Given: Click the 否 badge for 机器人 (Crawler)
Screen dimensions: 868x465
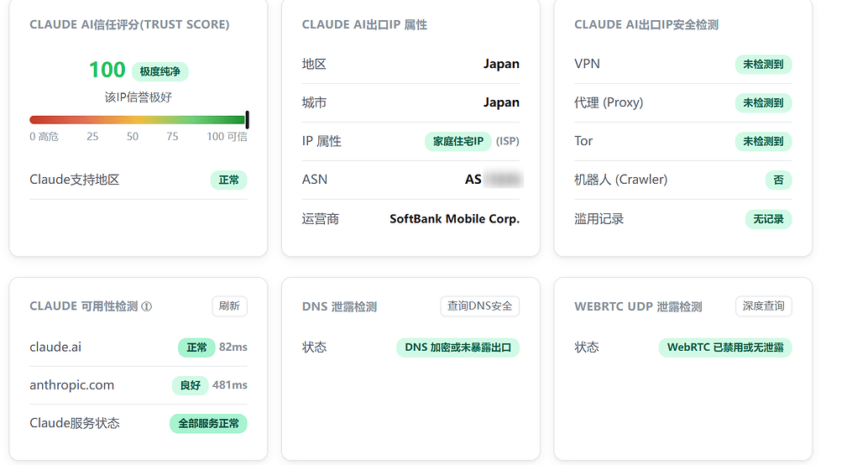Looking at the screenshot, I should coord(778,180).
